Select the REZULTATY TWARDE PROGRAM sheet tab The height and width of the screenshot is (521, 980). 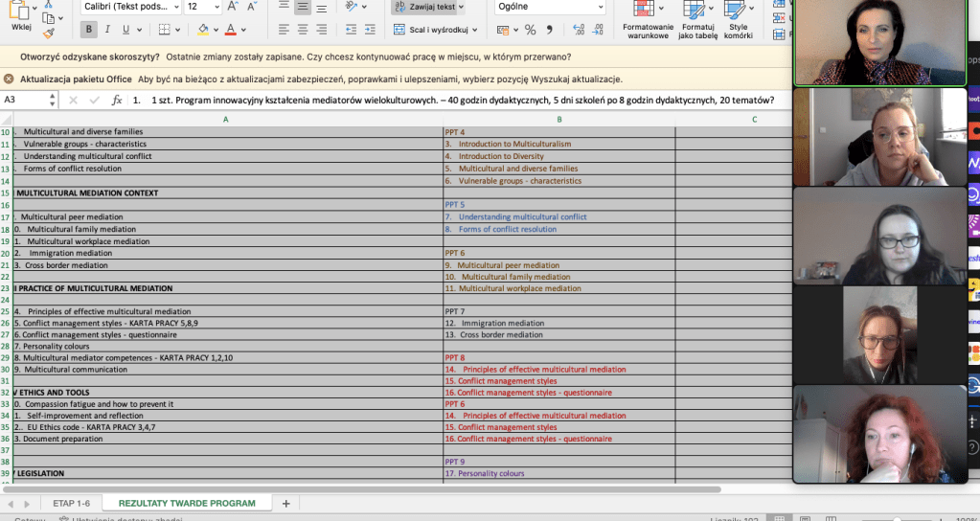(186, 503)
